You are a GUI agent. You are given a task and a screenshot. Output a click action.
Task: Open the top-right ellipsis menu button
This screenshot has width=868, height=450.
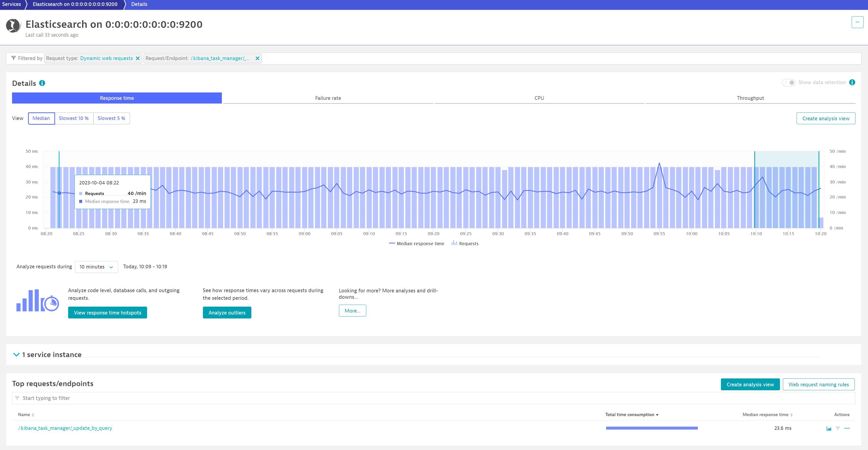point(857,22)
